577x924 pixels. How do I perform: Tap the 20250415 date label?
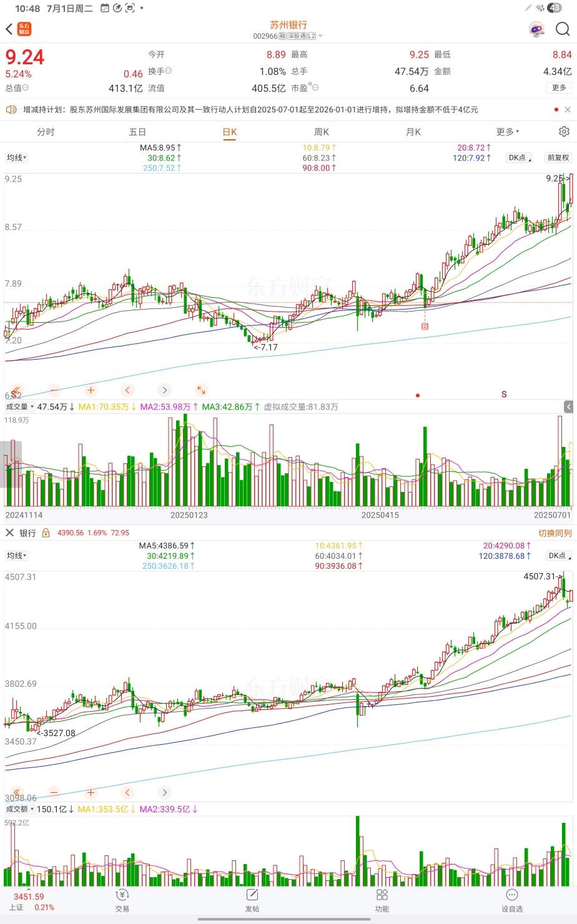click(380, 515)
